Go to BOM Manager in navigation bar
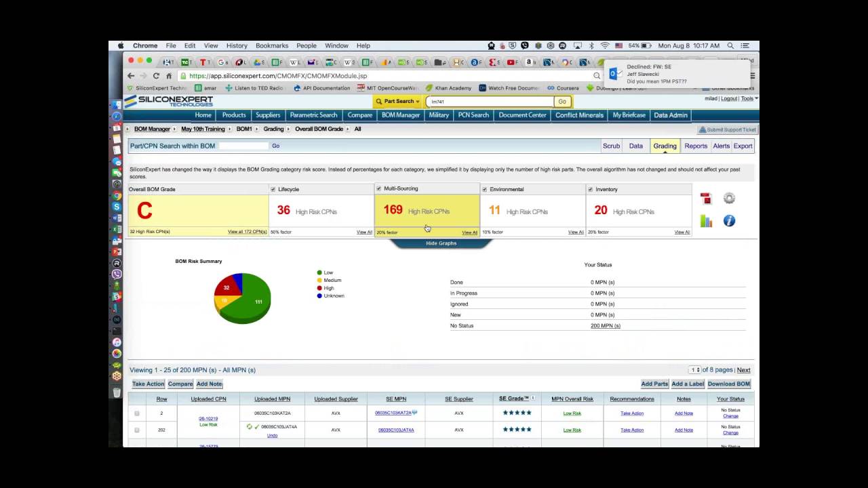 pos(401,115)
